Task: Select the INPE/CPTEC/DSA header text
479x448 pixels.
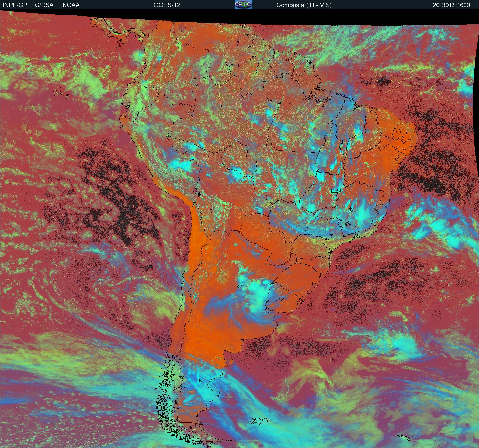Action: coord(28,5)
